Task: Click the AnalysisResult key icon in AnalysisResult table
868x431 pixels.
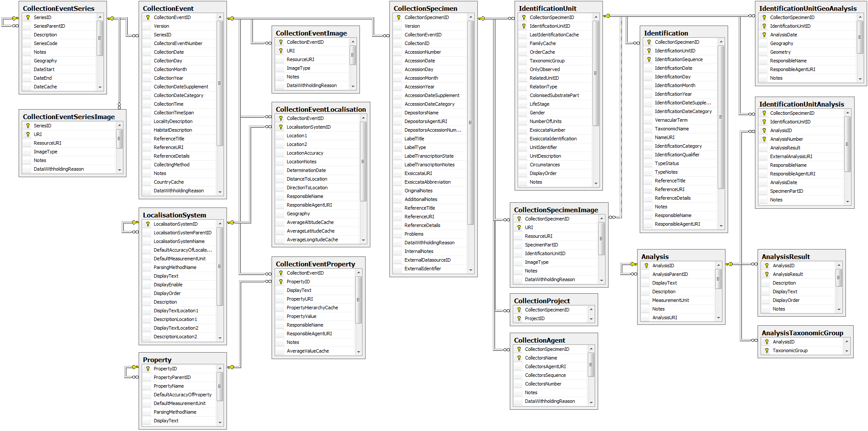Action: [767, 274]
